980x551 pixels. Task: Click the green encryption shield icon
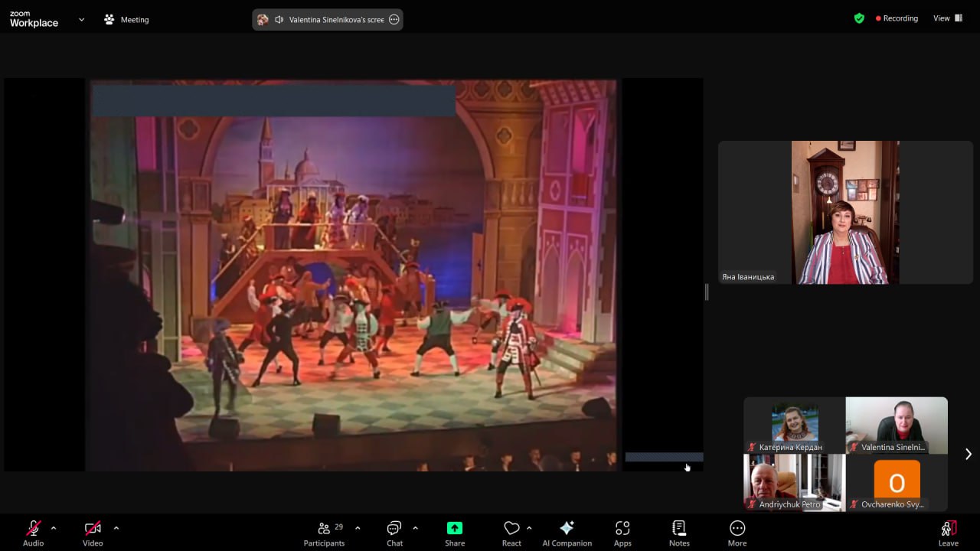[859, 18]
